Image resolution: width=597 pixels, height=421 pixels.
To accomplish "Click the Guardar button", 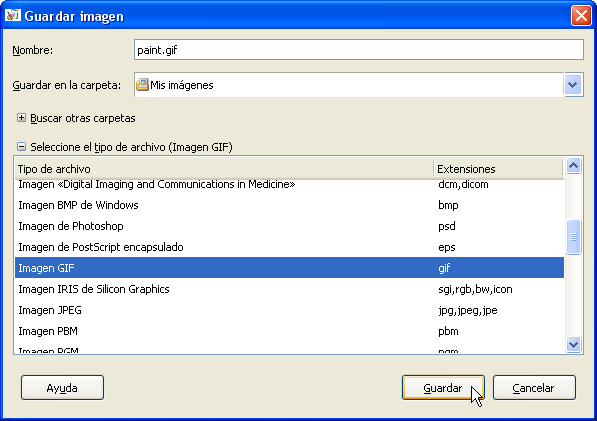I will click(443, 388).
